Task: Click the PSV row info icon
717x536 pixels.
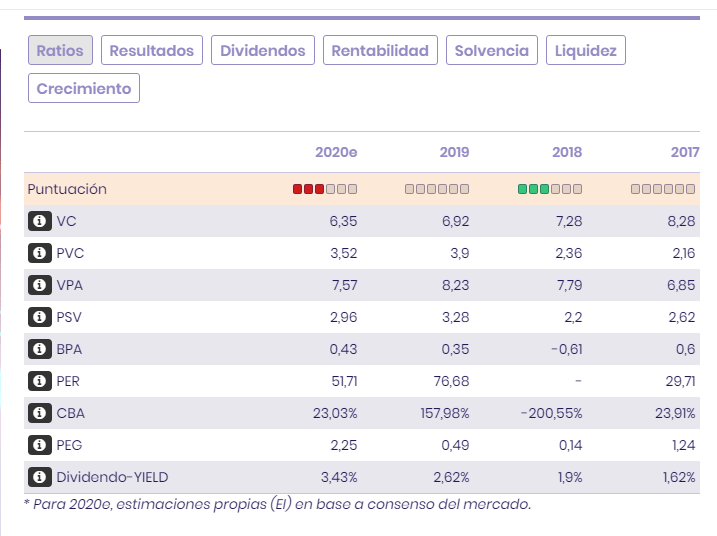Action: tap(39, 317)
